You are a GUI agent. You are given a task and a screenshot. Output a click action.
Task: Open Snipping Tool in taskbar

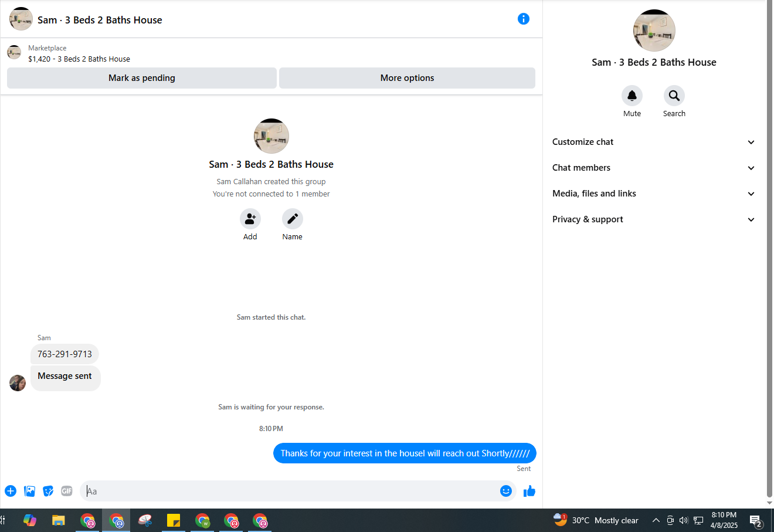[x=145, y=520]
